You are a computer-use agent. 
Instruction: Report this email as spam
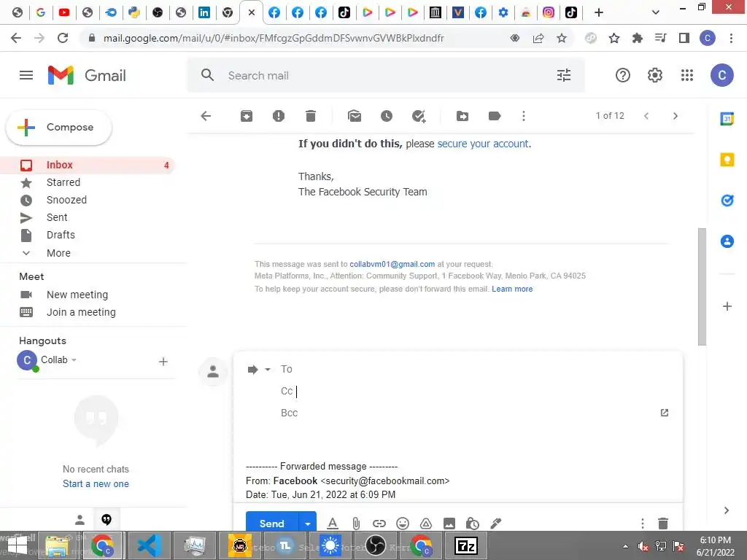[279, 116]
